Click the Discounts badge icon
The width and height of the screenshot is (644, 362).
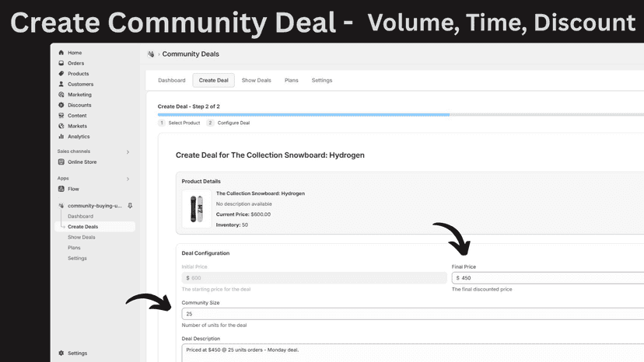click(x=61, y=105)
